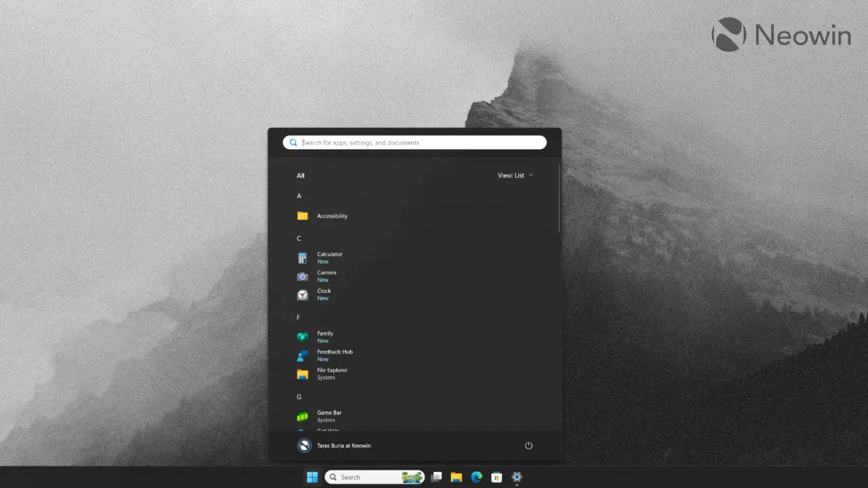Click the A letter header
Viewport: 868px width, 488px height.
click(299, 196)
